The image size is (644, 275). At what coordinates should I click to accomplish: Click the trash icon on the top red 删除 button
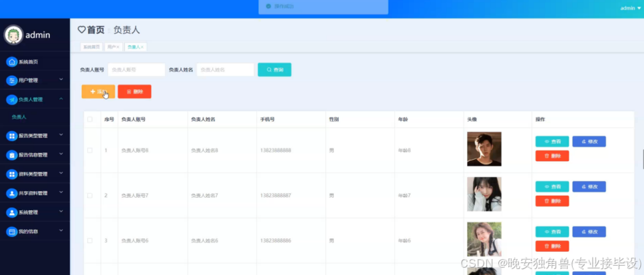tap(129, 92)
